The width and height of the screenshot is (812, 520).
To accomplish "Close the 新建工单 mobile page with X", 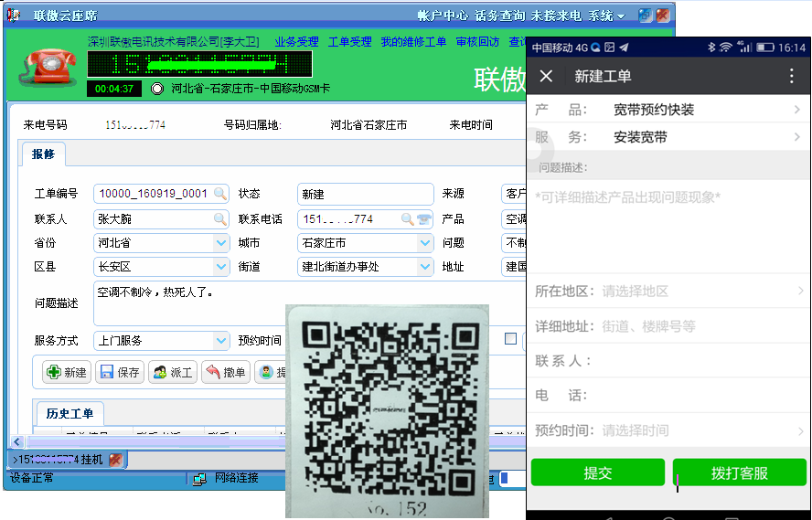I will (546, 76).
